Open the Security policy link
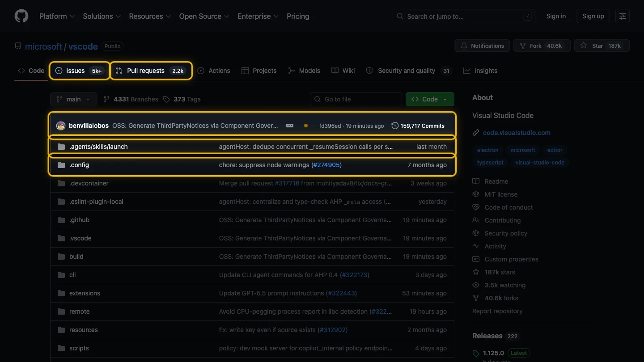This screenshot has height=362, width=644. [x=500, y=233]
